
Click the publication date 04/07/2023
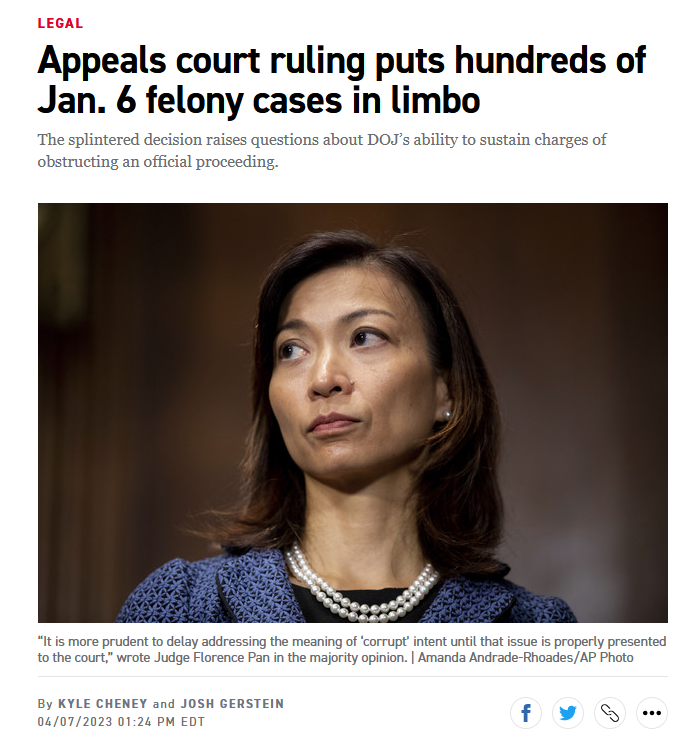click(x=75, y=722)
